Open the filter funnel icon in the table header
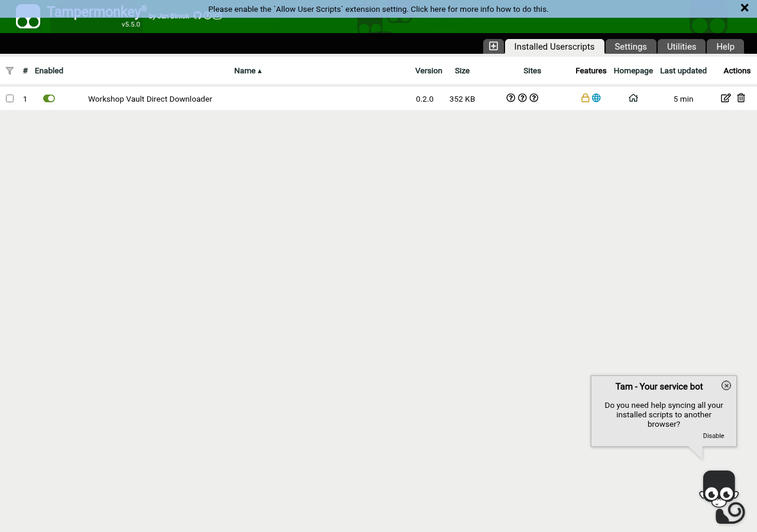757x532 pixels. coord(9,71)
